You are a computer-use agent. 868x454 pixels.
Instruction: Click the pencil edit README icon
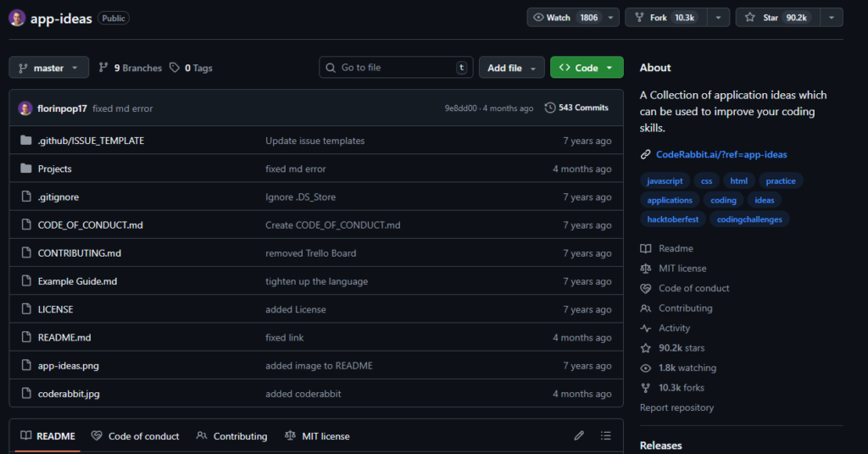click(579, 436)
